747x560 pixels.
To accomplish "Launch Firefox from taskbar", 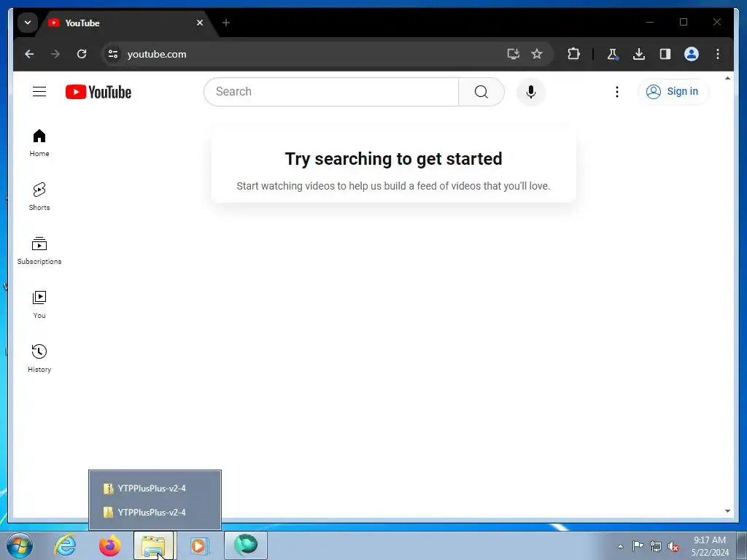I will 110,545.
